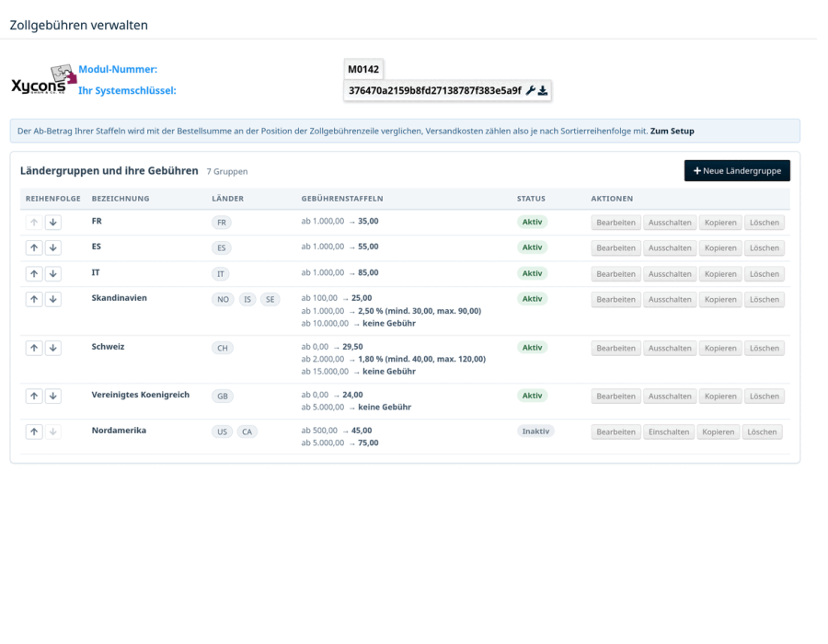This screenshot has width=828, height=644.
Task: Disable the ES group with Ausschalten
Action: pyautogui.click(x=670, y=247)
